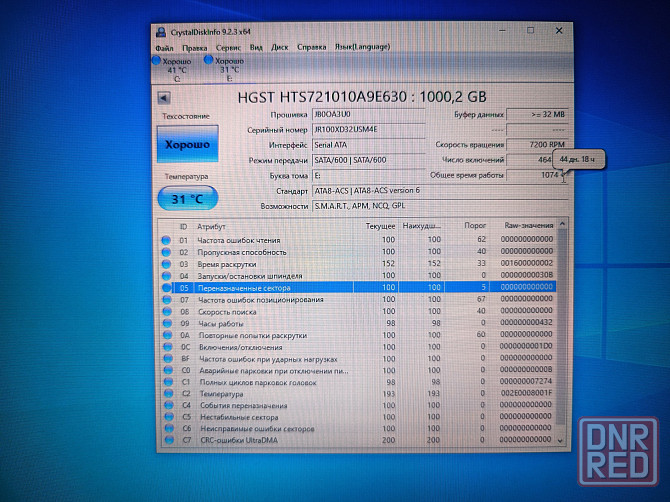Screen dimensions: 670x502
Task: Maximize the CrystalDiskInfo window
Action: pyautogui.click(x=530, y=30)
